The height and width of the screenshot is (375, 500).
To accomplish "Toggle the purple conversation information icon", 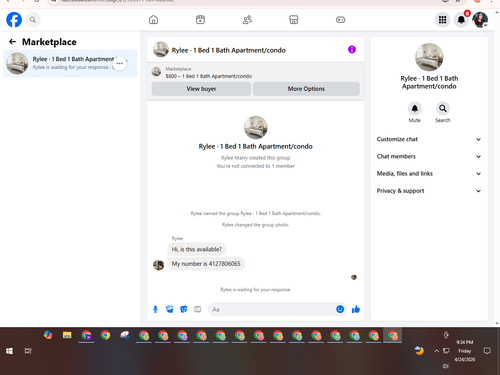I will (352, 50).
